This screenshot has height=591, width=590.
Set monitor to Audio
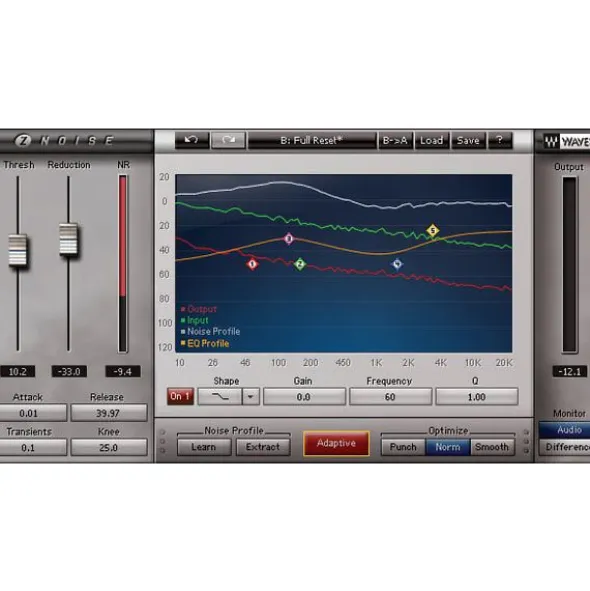point(565,430)
